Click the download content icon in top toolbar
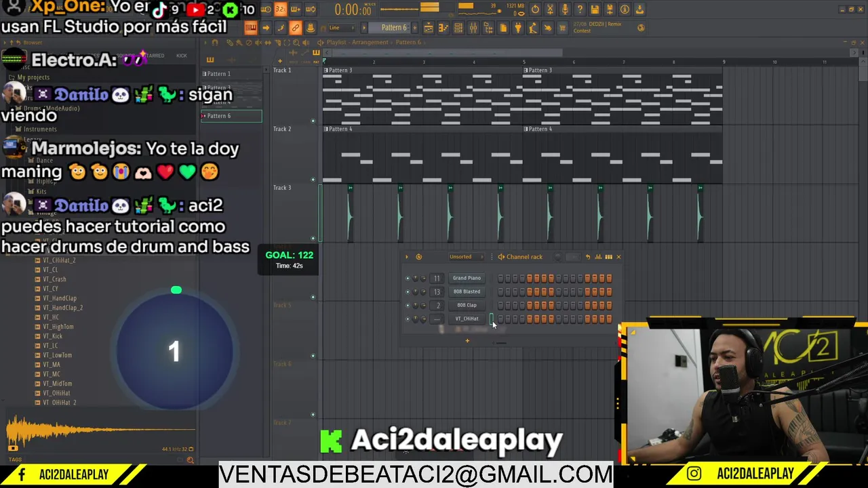 point(639,9)
